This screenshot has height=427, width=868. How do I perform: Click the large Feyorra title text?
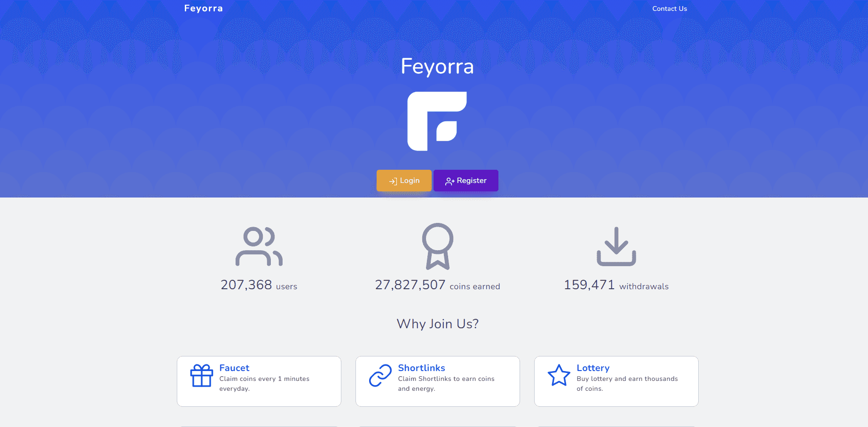click(437, 66)
